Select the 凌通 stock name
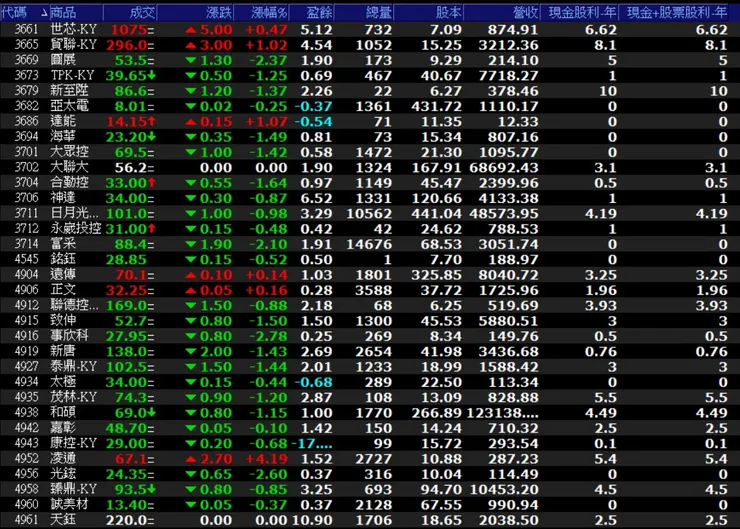Viewport: 740px width, 529px height. click(x=63, y=458)
